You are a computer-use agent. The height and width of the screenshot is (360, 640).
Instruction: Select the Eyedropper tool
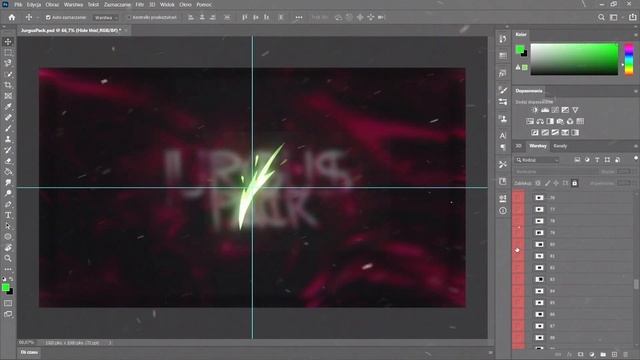tap(8, 107)
